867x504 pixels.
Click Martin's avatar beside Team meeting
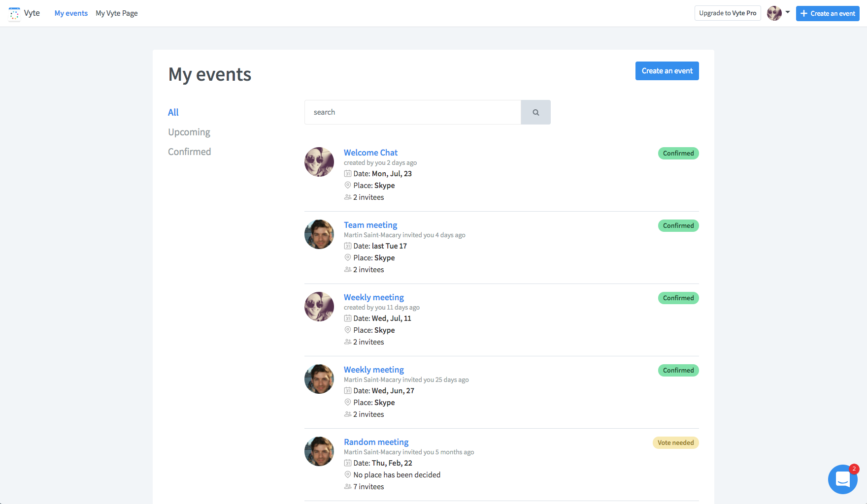coord(319,234)
